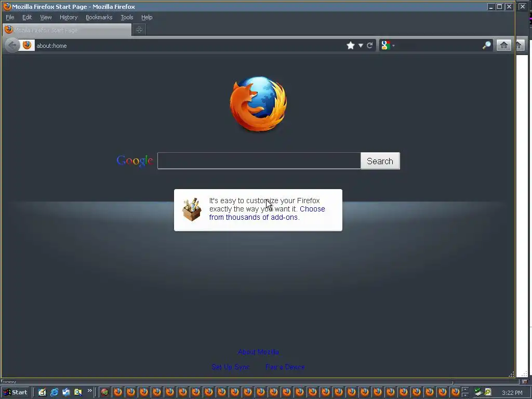
Task: Click the toolbar search text field
Action: click(438, 46)
